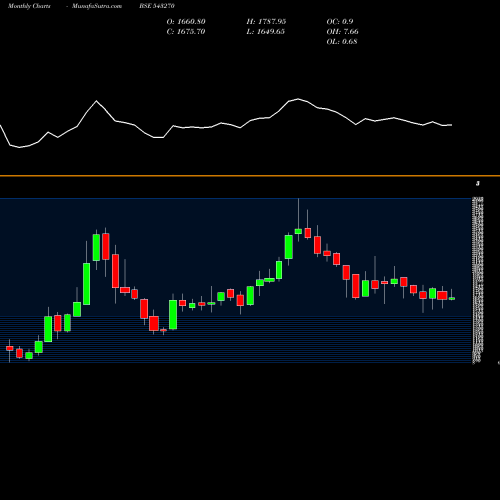Viewport: 500px width, 500px height.
Task: Click the high price 'H: 1787.95'
Action: 266,22
